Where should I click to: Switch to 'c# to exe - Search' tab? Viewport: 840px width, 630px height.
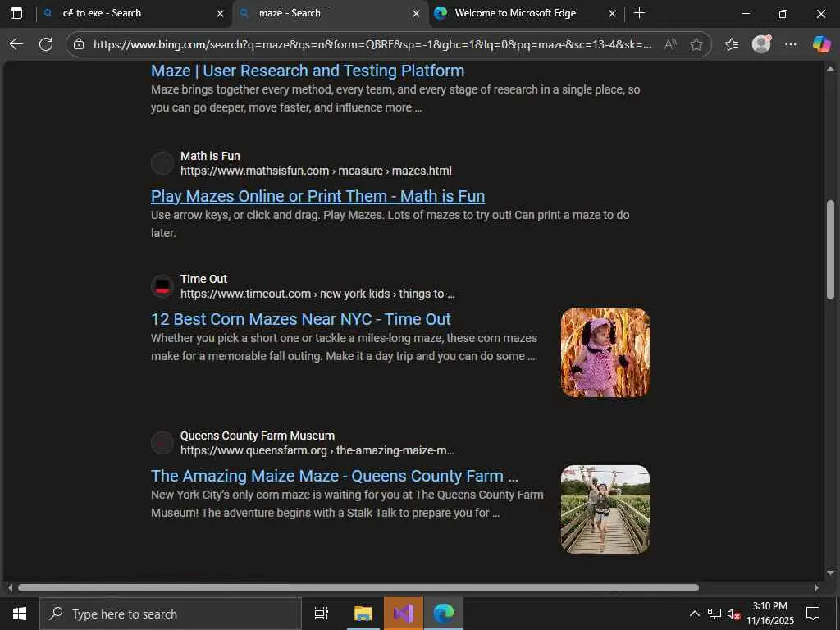tap(134, 13)
